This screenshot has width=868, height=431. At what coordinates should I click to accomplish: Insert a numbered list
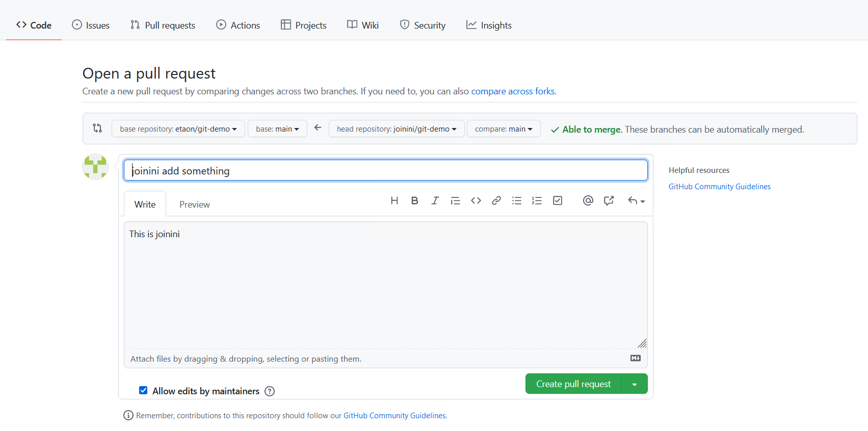click(x=537, y=200)
